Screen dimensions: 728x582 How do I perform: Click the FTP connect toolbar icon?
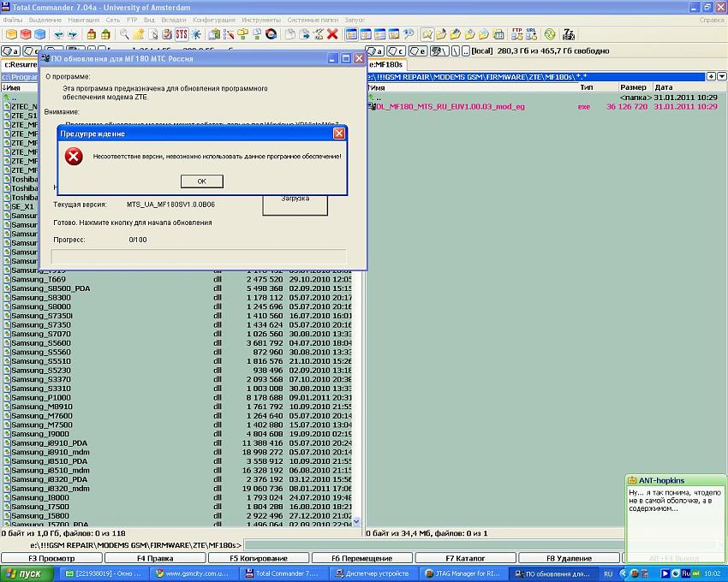[516, 34]
